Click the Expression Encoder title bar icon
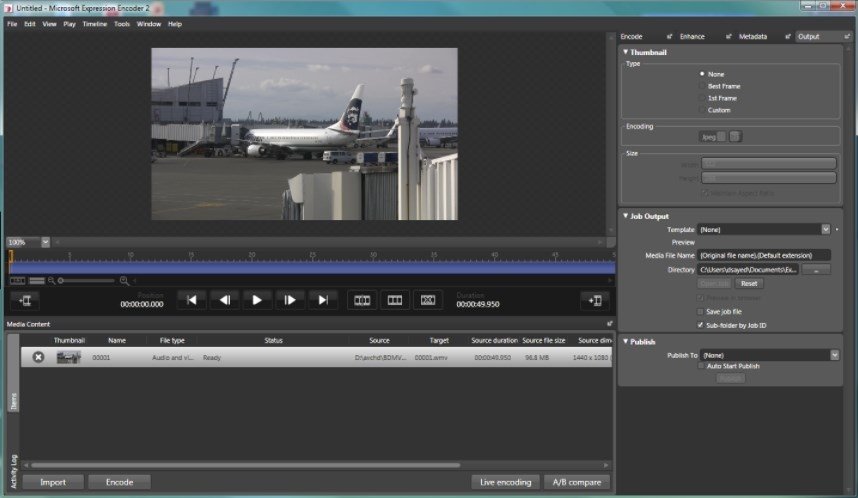 click(9, 8)
